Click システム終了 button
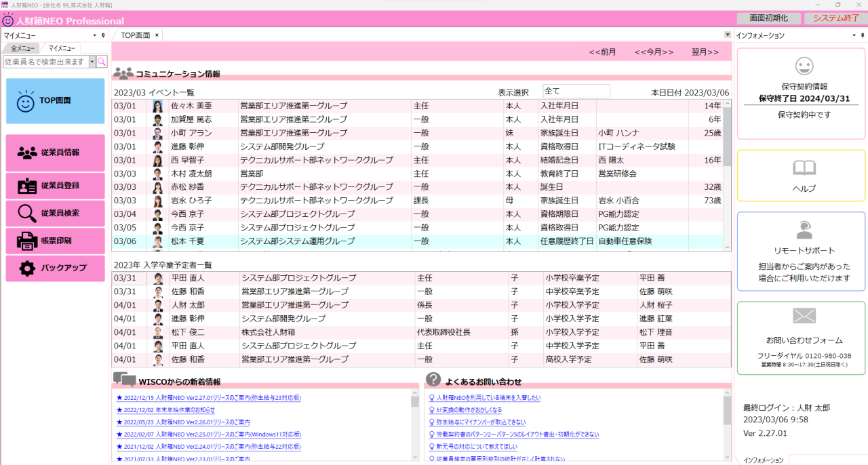868x465 pixels. click(x=836, y=18)
